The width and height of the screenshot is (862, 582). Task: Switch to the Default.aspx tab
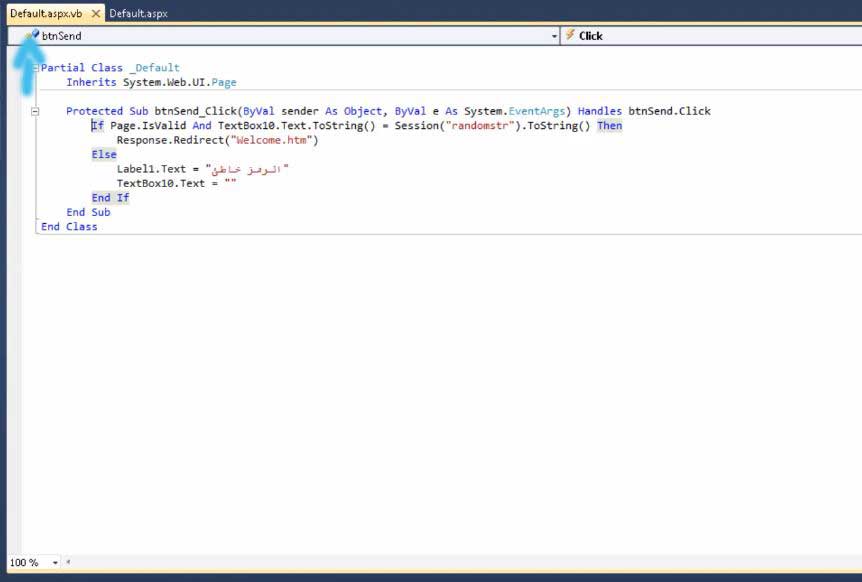tap(138, 14)
